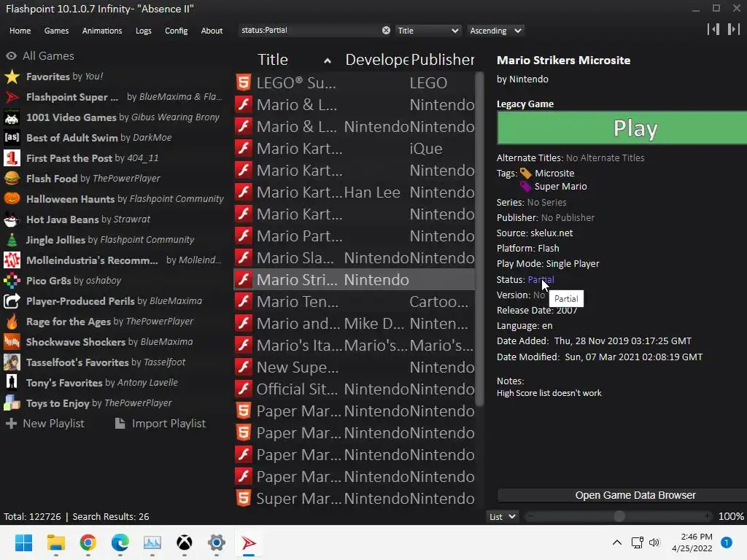Click the HTML5 icon of LEGO Su... row
747x560 pixels.
point(244,82)
